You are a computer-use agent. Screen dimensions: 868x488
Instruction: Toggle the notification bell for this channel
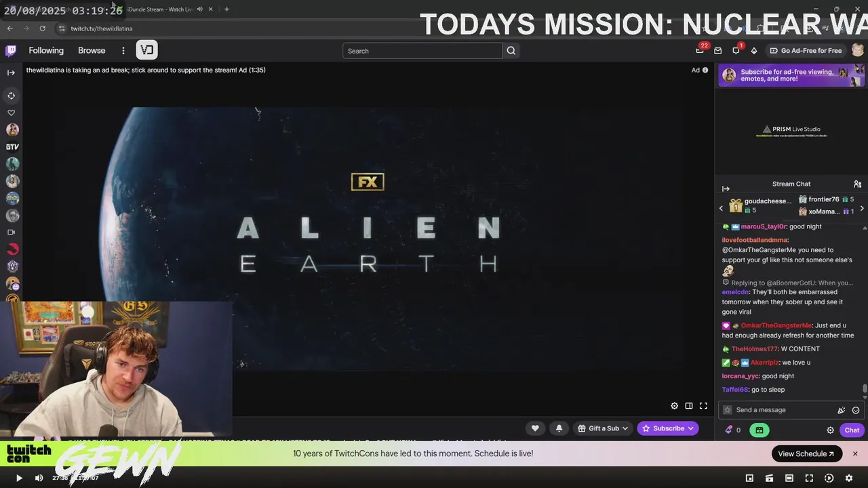(x=559, y=428)
